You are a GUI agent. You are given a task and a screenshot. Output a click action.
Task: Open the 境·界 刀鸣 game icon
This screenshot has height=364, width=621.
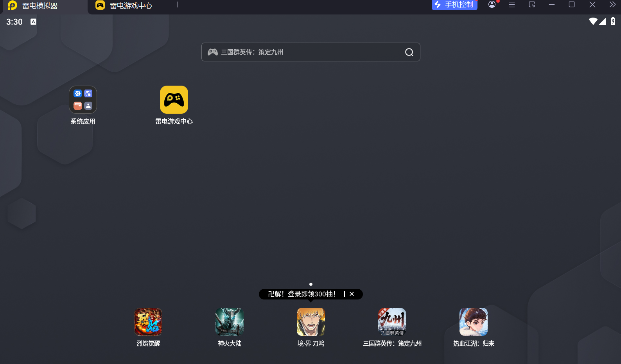tap(311, 322)
